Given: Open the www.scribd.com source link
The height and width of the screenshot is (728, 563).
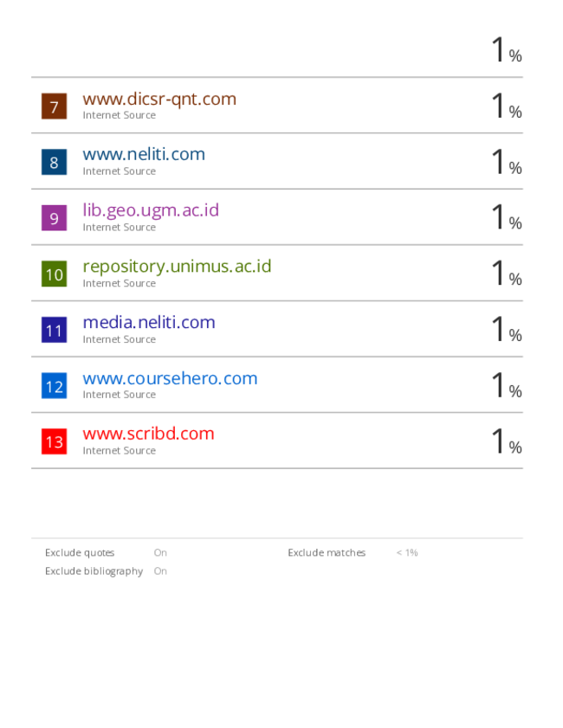Looking at the screenshot, I should point(148,434).
